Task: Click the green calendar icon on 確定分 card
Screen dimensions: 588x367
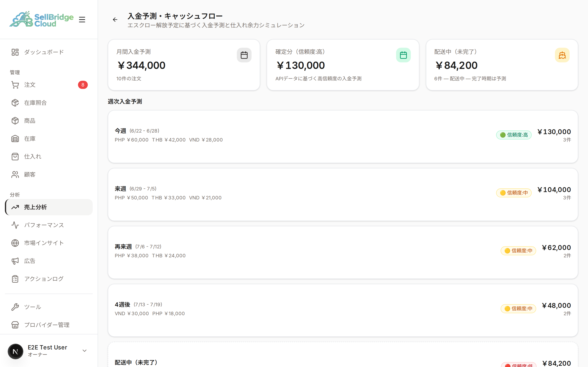Action: pos(403,55)
